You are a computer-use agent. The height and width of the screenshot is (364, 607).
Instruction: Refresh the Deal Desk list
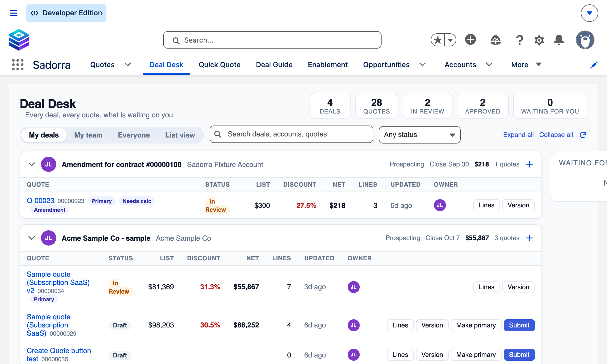[583, 135]
